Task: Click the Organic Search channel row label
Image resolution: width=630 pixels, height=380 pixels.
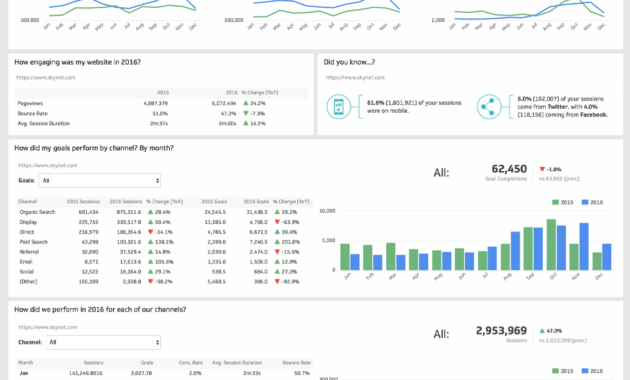Action: (x=37, y=212)
